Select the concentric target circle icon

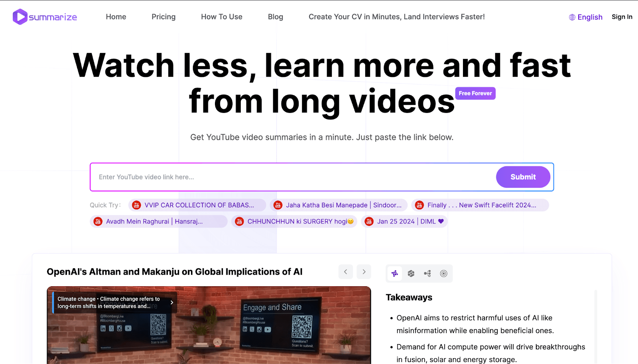pos(443,273)
